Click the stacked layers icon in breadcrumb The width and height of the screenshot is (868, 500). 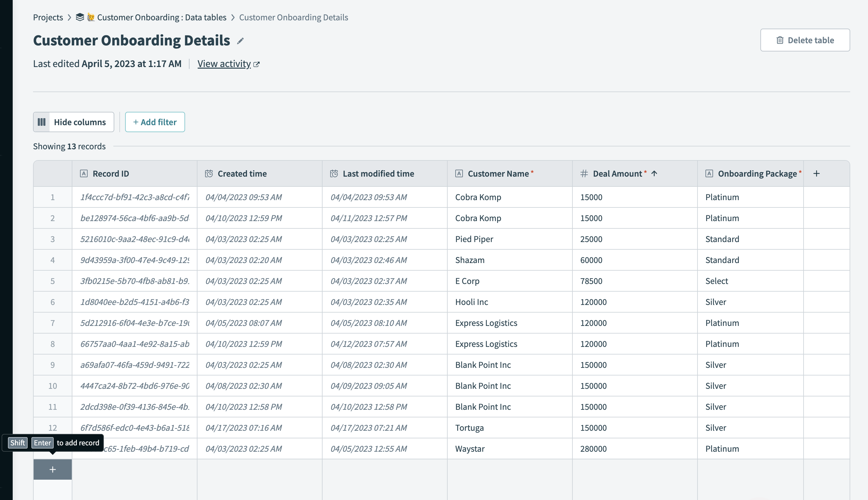point(80,17)
